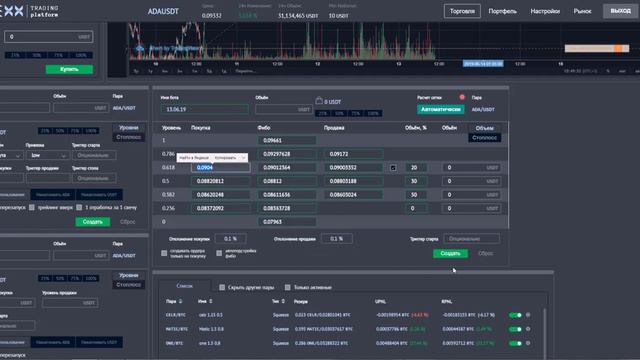This screenshot has width=640, height=360.
Task: Choose Копировать in popup
Action: click(225, 158)
